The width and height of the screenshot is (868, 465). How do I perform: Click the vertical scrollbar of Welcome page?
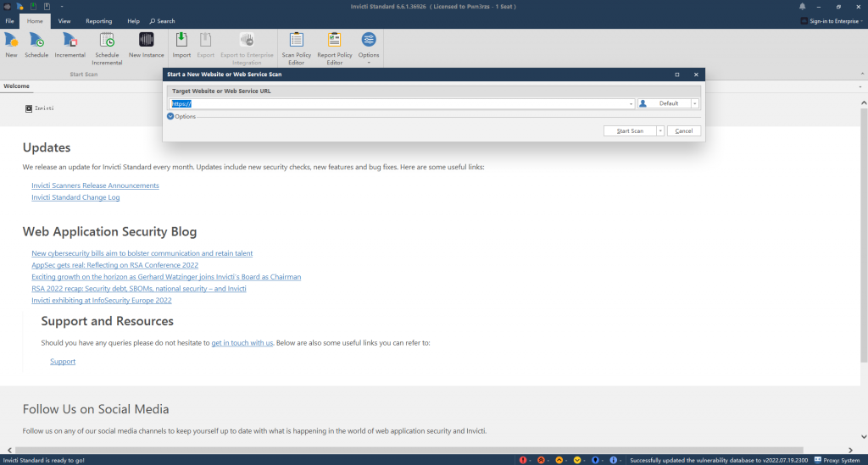pyautogui.click(x=864, y=235)
